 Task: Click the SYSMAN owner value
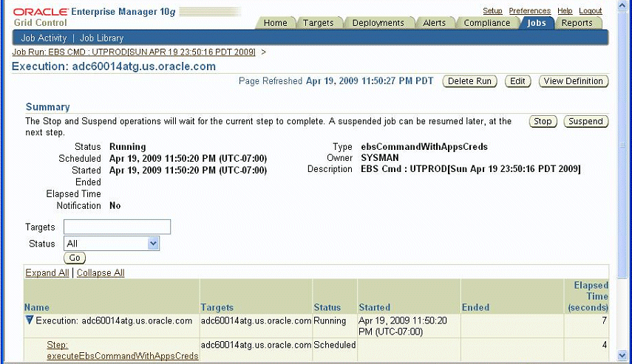tap(380, 158)
